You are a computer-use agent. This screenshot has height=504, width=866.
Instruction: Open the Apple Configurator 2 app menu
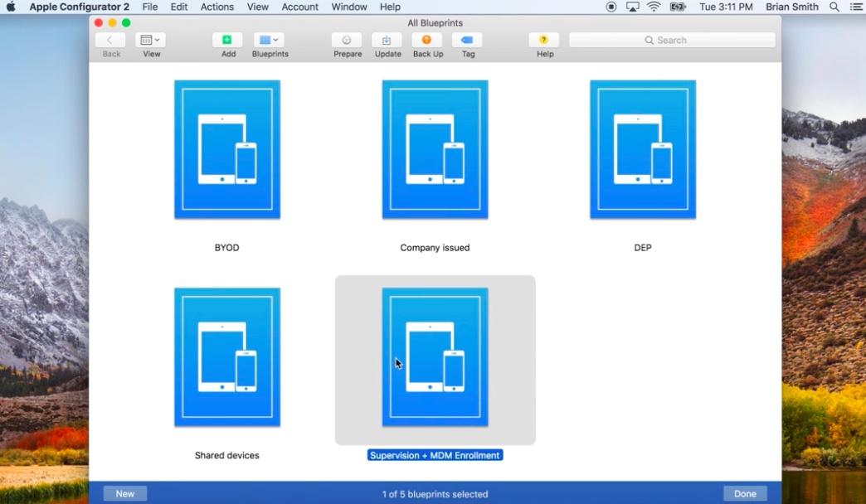pyautogui.click(x=80, y=7)
